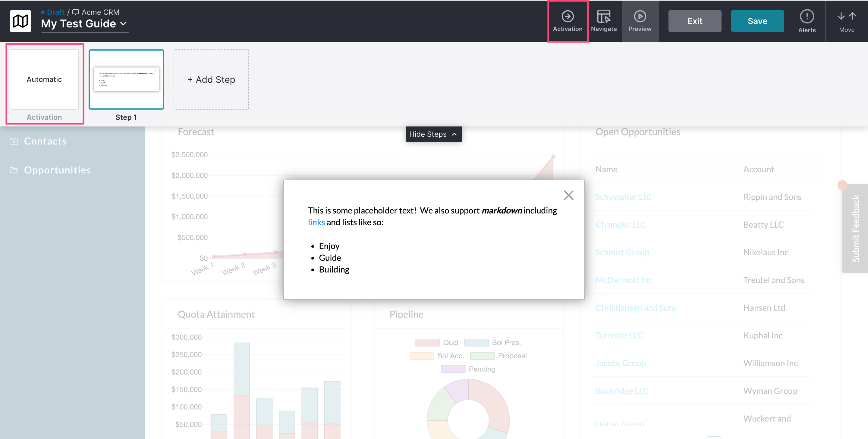Start the guide Preview
868x439 pixels.
pyautogui.click(x=640, y=21)
